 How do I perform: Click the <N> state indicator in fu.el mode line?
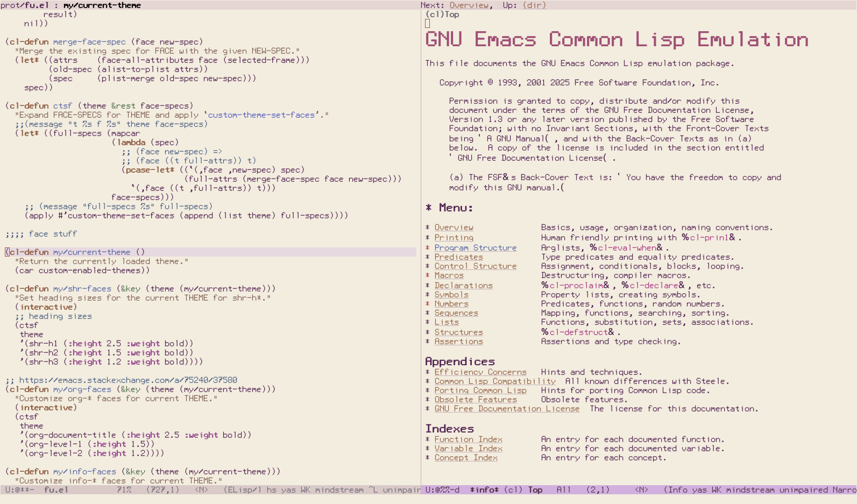point(201,489)
